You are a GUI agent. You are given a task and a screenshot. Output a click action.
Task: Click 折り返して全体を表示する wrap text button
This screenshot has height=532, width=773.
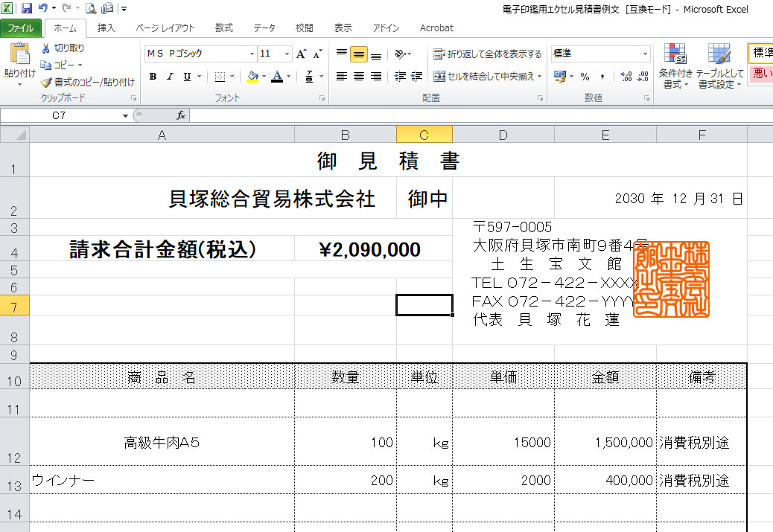pos(488,54)
